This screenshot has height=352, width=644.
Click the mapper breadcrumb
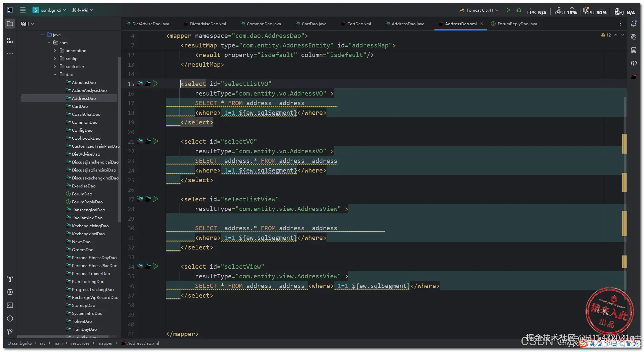tap(105, 343)
